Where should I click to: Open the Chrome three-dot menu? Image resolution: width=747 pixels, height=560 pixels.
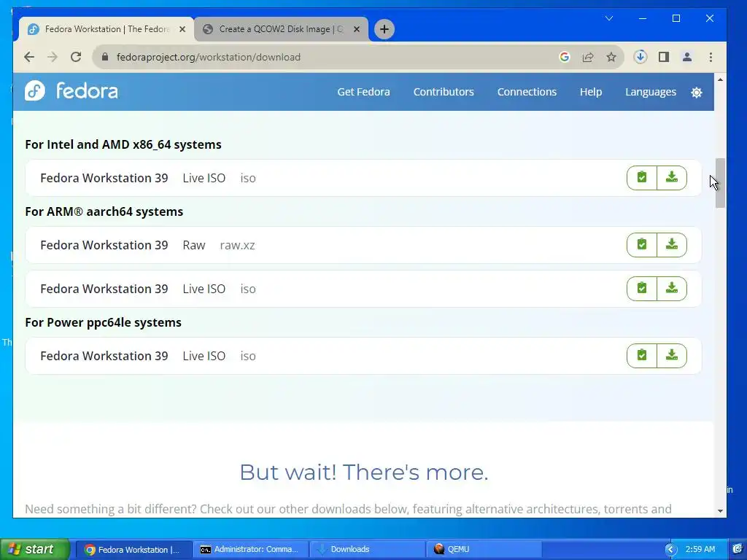[711, 57]
